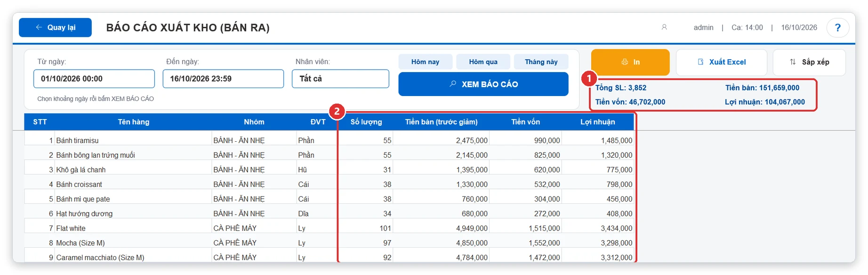
Task: Click the admin username in header
Action: tap(704, 27)
